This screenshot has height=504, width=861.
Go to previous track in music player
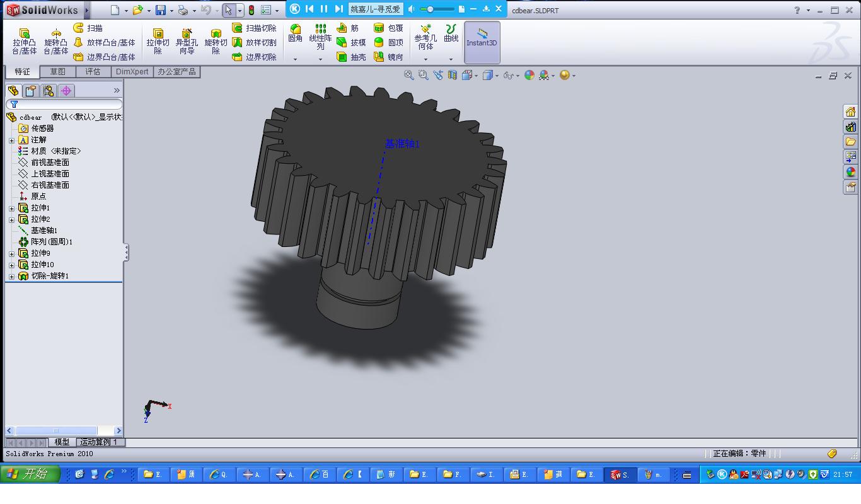[309, 9]
